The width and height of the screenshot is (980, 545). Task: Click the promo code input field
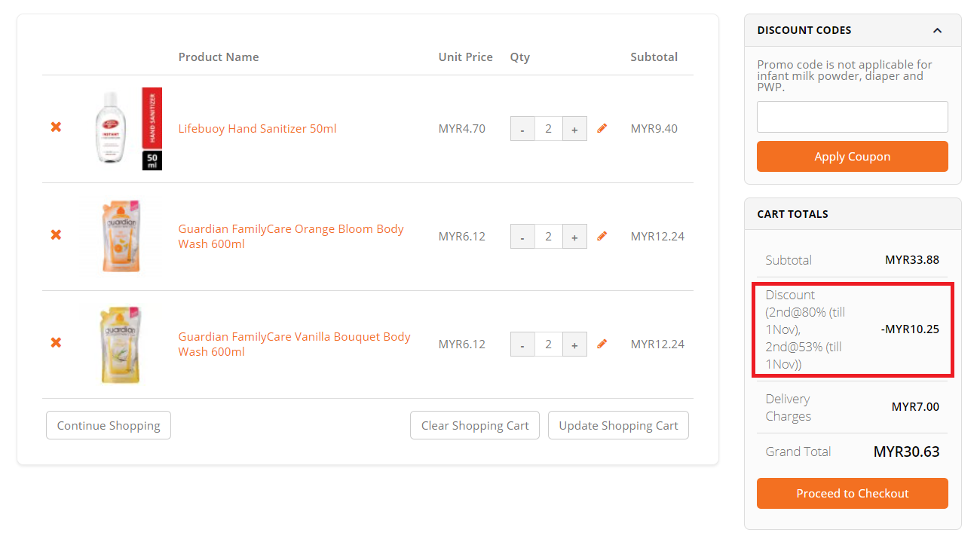pos(852,117)
